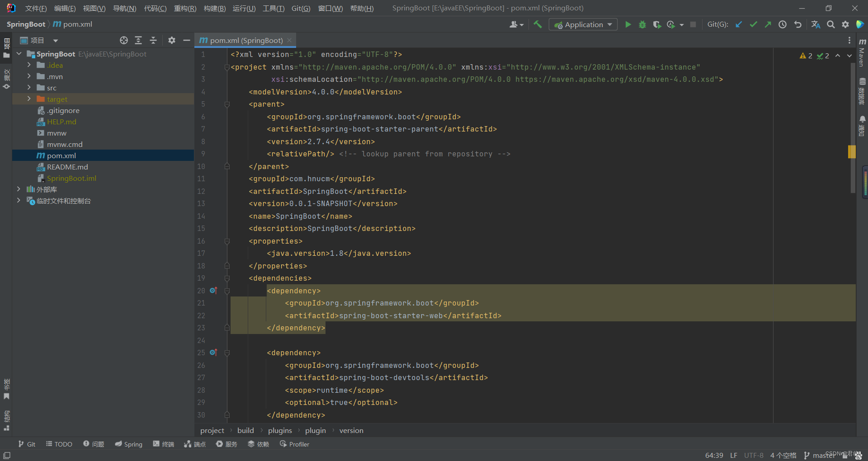Close the pom.xml editor tab
Viewport: 868px width, 461px height.
click(x=289, y=40)
